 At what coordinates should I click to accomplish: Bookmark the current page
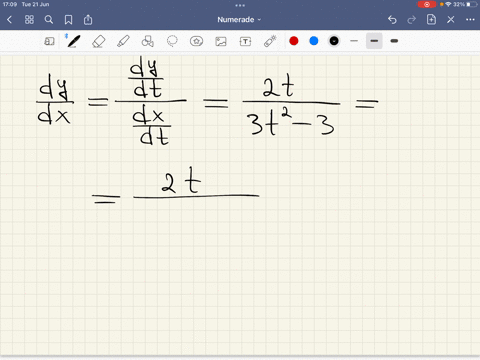68,20
